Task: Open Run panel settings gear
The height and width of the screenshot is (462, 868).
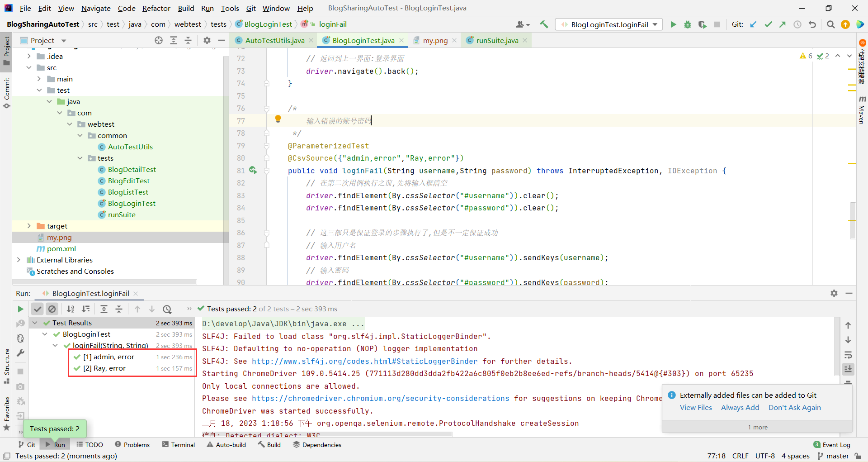Action: tap(834, 293)
